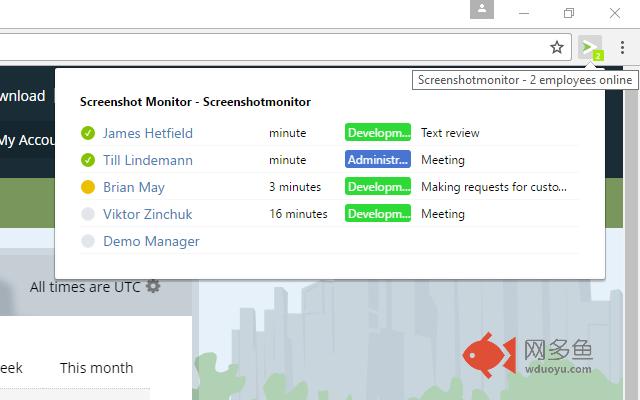This screenshot has width=640, height=400.
Task: Click the Development tag in Brian May's row
Action: tap(378, 187)
